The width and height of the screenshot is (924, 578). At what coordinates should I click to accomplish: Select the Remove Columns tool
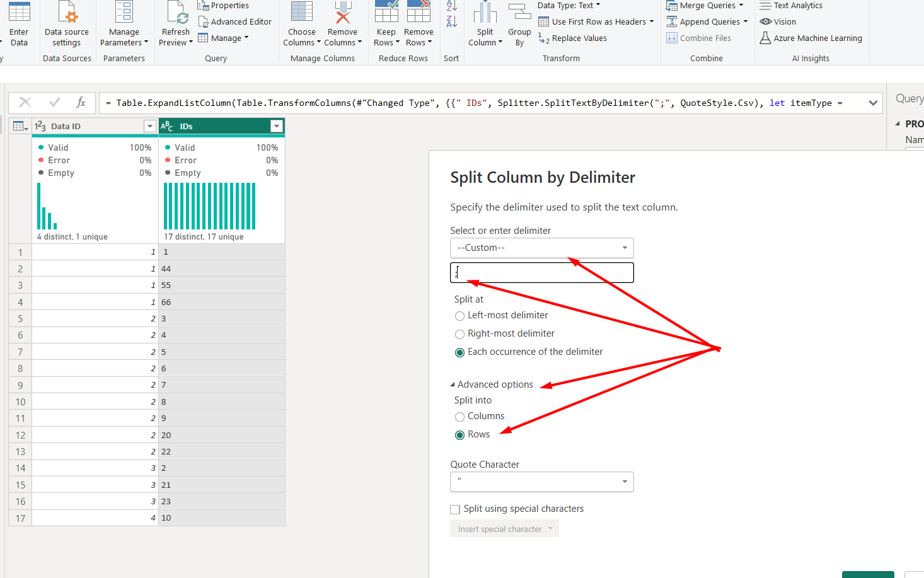[343, 24]
